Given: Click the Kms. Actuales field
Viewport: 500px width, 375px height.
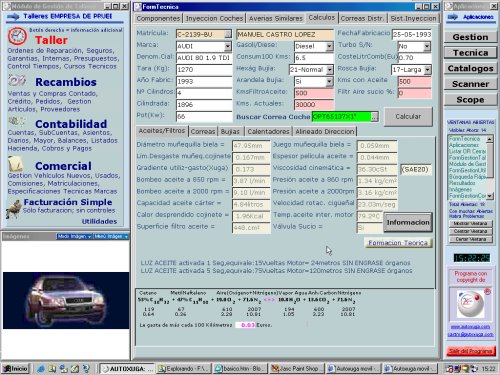Looking at the screenshot, I should 314,105.
